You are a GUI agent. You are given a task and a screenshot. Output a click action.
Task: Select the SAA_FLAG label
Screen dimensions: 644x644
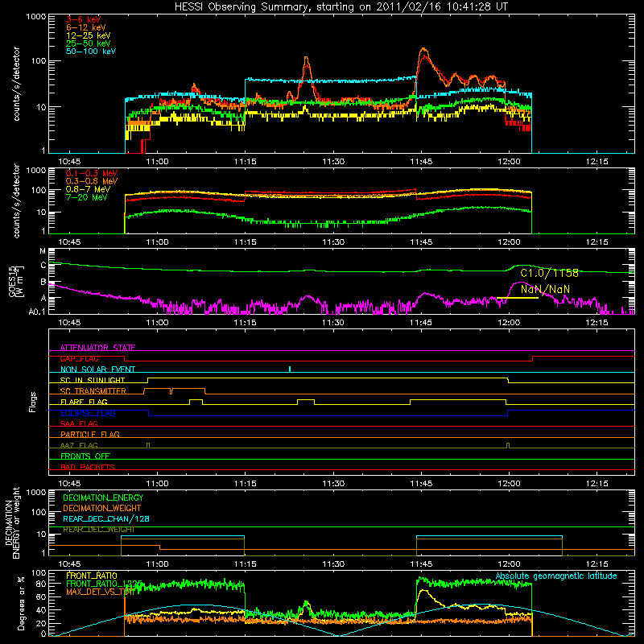[x=79, y=424]
